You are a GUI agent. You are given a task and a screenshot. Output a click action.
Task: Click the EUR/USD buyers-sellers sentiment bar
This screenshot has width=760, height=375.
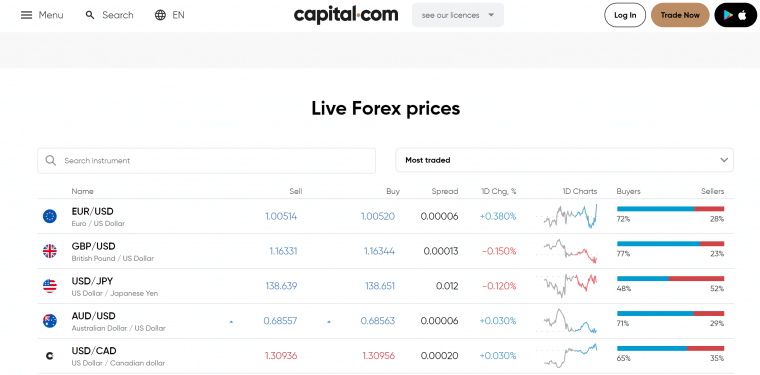click(x=670, y=209)
